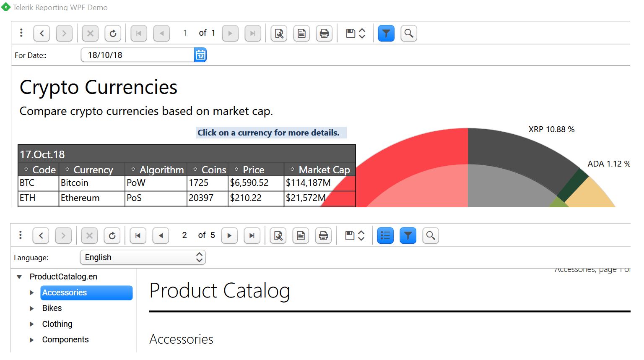Go to last page in the top viewer

tap(253, 33)
